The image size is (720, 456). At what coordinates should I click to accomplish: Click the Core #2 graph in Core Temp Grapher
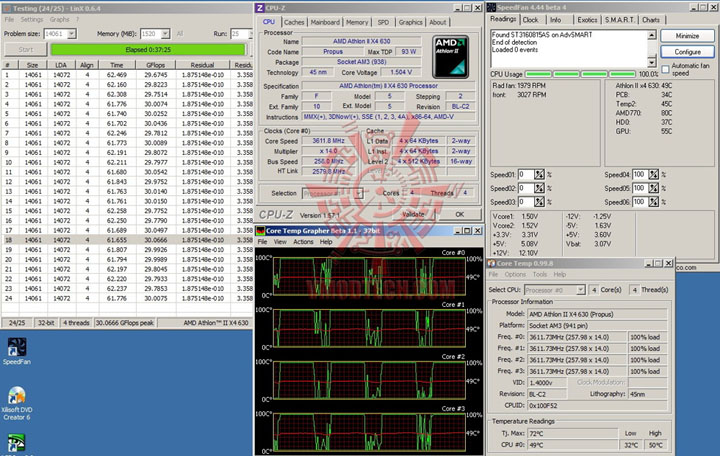click(x=369, y=380)
